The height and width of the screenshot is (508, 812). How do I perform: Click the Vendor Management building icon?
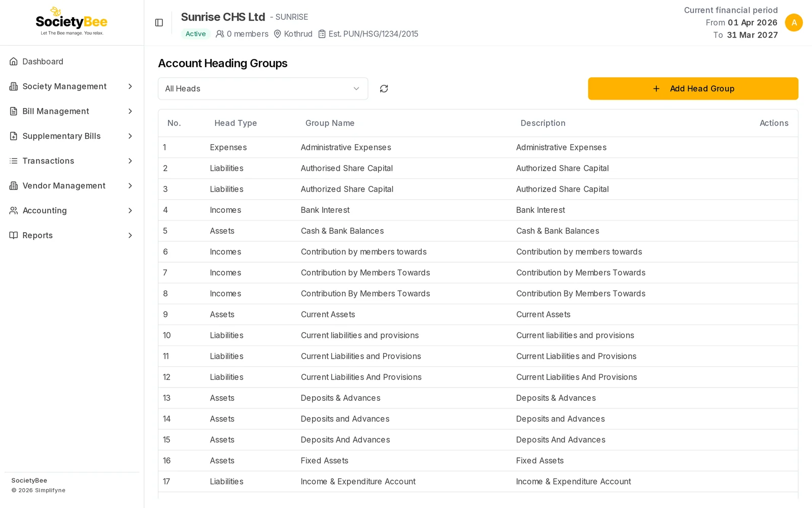pos(14,186)
